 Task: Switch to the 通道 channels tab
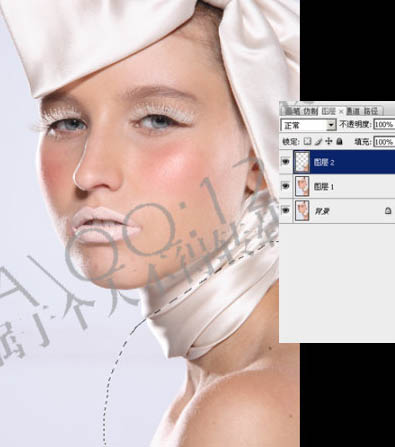click(353, 111)
